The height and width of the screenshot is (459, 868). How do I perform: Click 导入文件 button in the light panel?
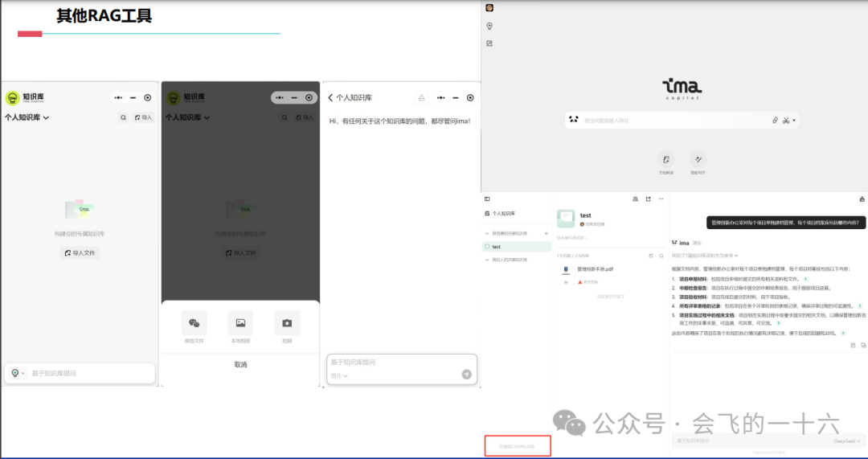click(80, 253)
